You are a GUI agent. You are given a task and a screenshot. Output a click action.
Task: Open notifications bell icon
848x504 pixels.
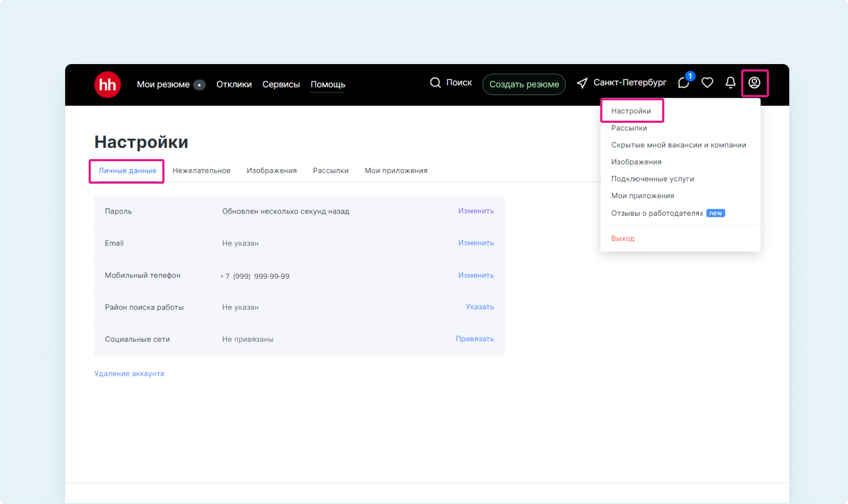pos(731,82)
